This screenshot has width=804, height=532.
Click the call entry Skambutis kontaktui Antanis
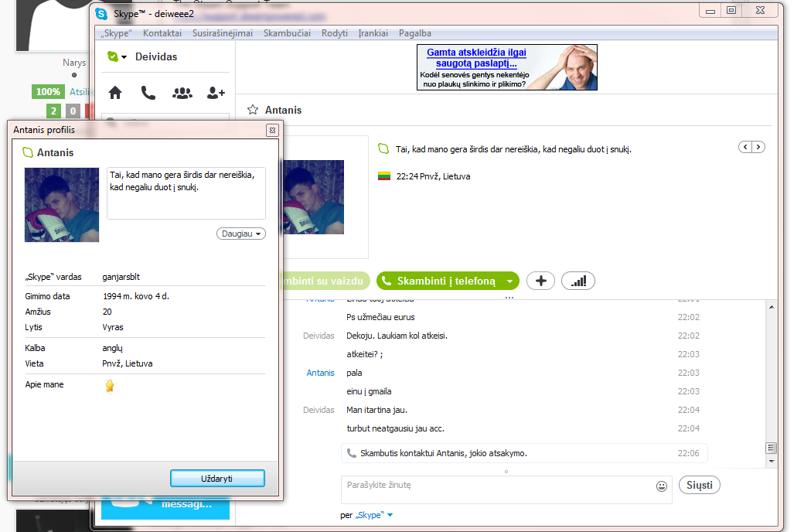coord(524,453)
